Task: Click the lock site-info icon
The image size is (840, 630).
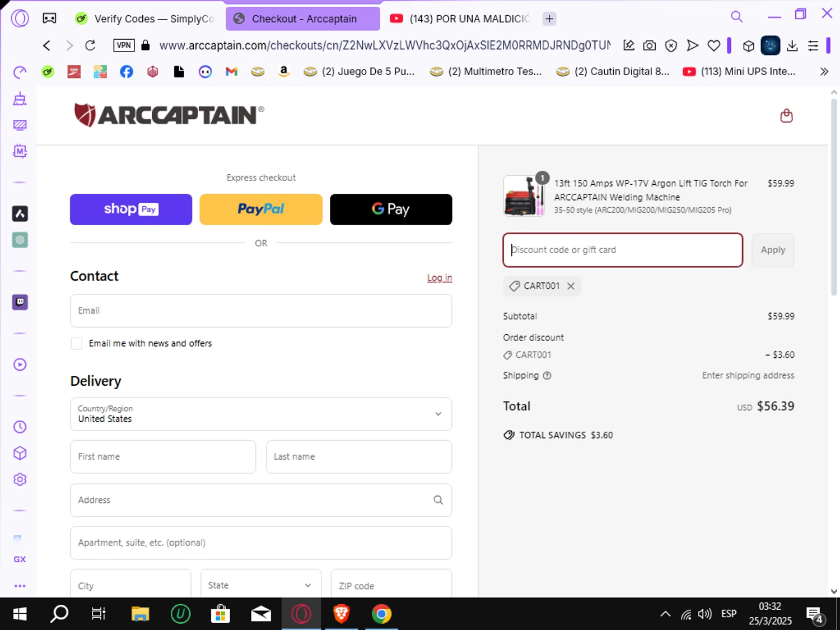Action: (x=146, y=45)
